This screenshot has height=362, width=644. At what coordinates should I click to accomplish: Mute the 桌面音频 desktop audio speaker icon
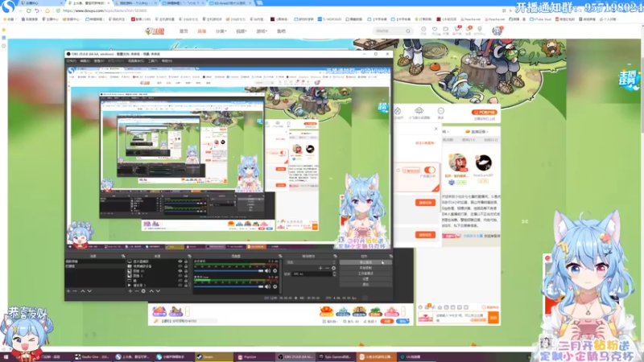pos(268,271)
